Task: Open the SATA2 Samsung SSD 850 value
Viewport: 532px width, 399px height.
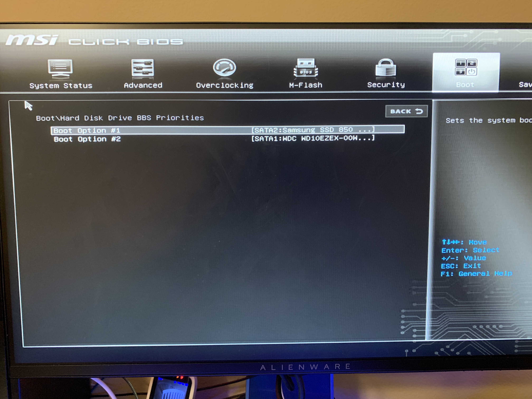Action: tap(313, 130)
